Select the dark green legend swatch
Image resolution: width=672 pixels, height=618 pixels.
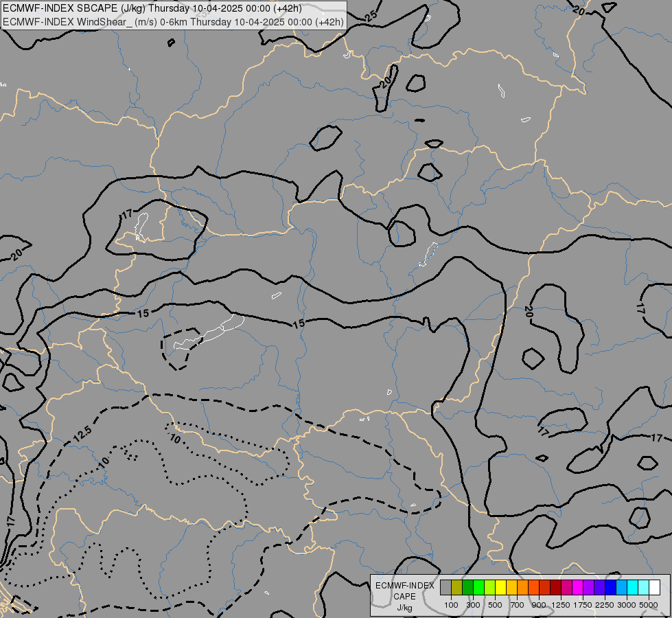[467, 588]
